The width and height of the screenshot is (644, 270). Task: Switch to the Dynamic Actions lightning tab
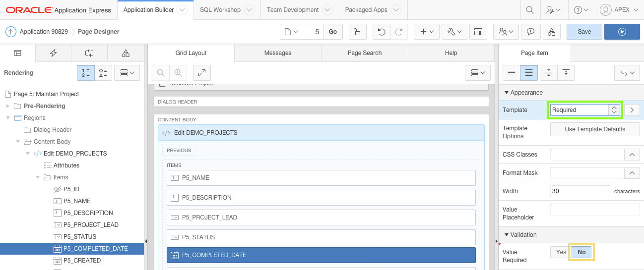coord(53,53)
